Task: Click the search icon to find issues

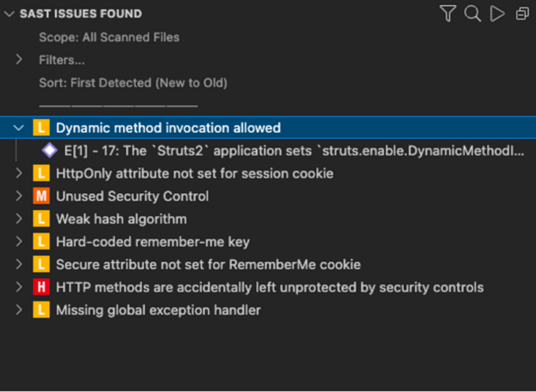Action: [472, 14]
